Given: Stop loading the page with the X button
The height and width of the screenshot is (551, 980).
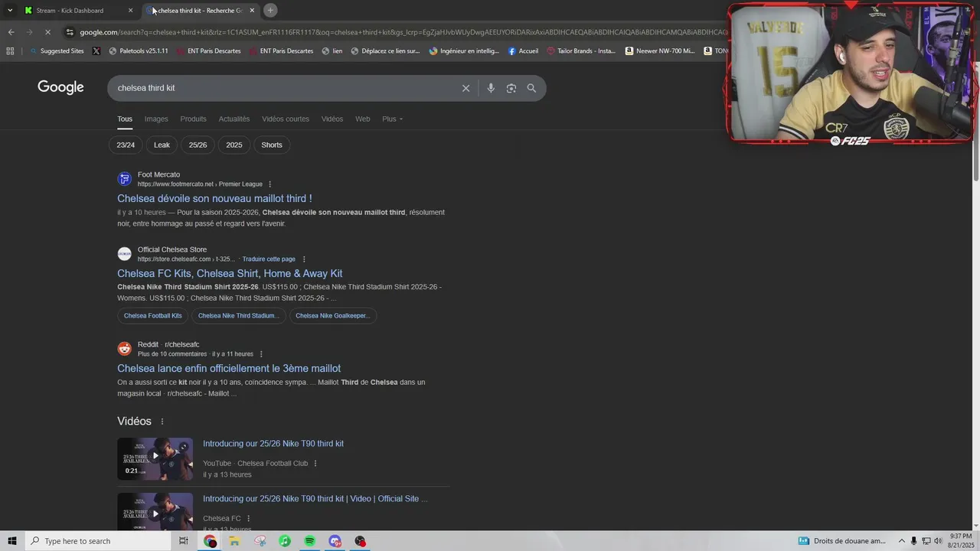Looking at the screenshot, I should pos(47,32).
